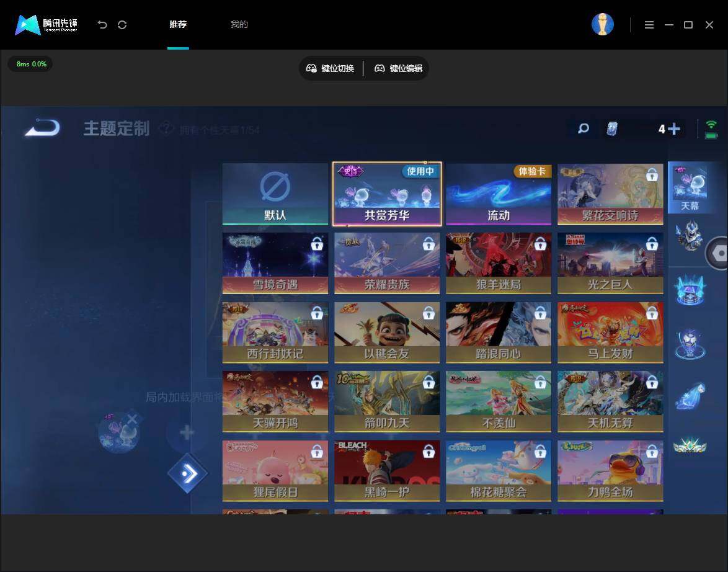This screenshot has width=728, height=572.
Task: Select the 默认 theme card
Action: tap(275, 194)
